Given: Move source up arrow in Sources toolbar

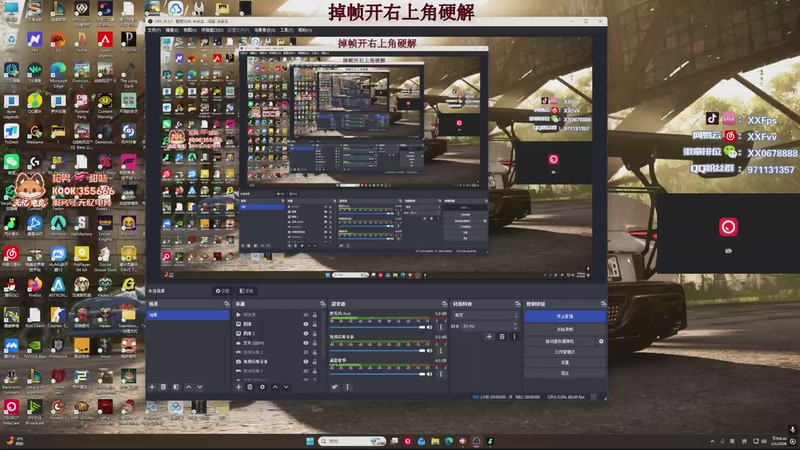Looking at the screenshot, I should click(x=275, y=387).
